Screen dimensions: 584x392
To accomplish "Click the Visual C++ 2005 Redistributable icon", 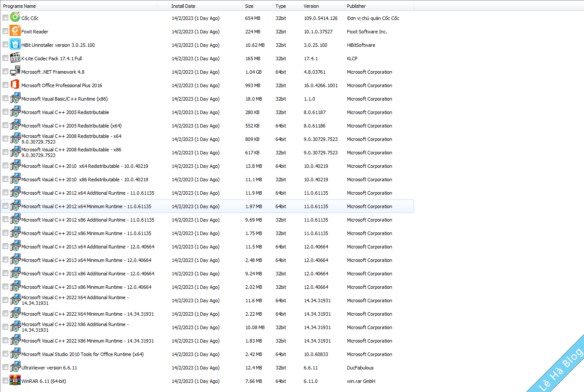I will (15, 112).
